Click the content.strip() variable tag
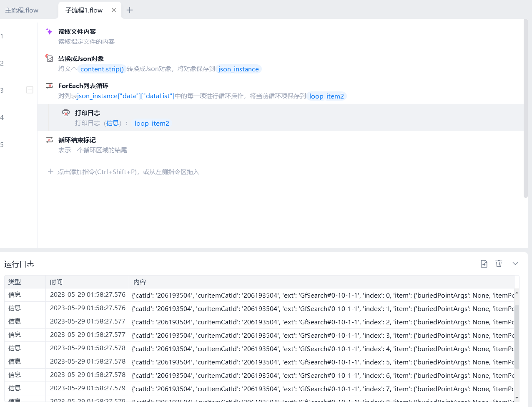This screenshot has height=407, width=532. tap(102, 69)
